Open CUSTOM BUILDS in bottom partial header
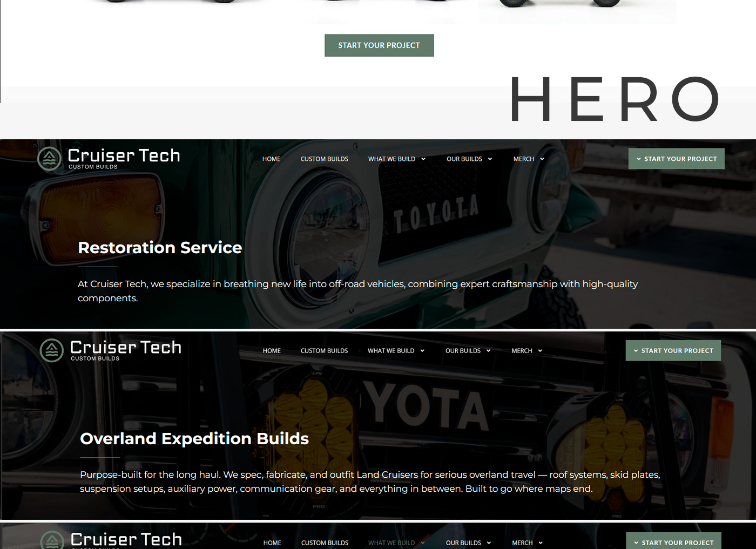This screenshot has height=549, width=756. [x=325, y=543]
